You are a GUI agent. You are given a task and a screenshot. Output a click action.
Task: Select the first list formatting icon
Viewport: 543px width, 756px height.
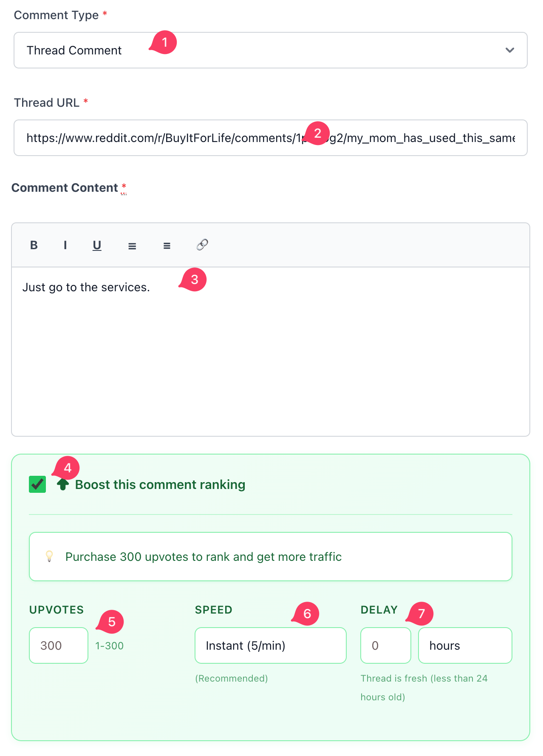click(x=132, y=245)
